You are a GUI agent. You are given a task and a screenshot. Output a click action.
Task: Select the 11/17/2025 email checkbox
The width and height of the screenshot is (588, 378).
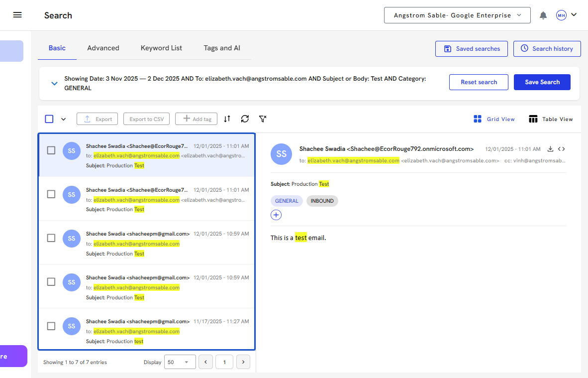[x=51, y=326]
